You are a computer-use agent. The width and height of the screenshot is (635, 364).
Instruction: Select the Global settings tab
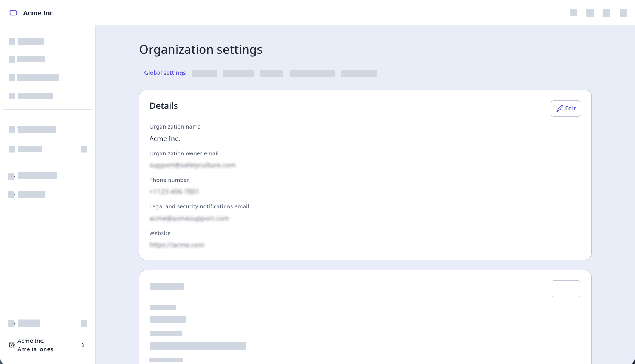click(x=165, y=73)
